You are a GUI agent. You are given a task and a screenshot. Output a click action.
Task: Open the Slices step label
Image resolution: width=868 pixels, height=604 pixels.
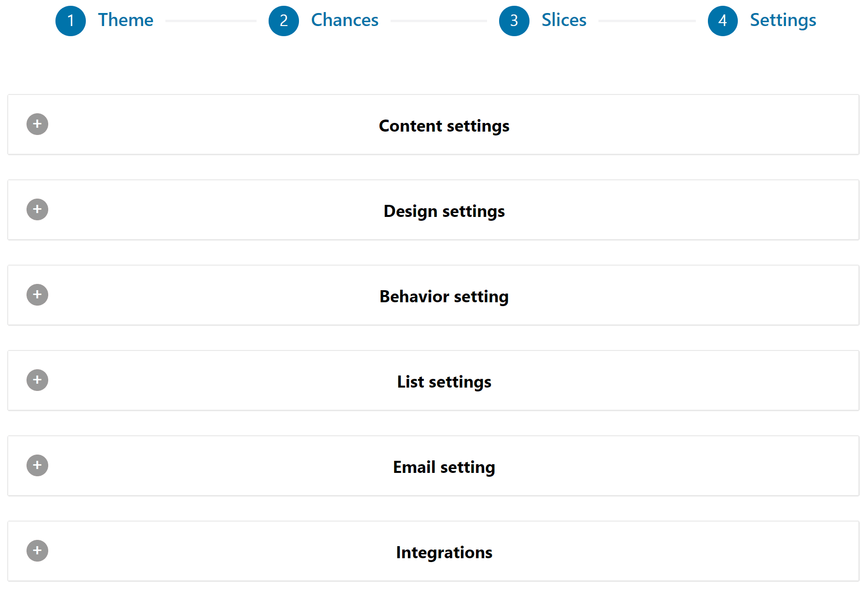click(564, 20)
